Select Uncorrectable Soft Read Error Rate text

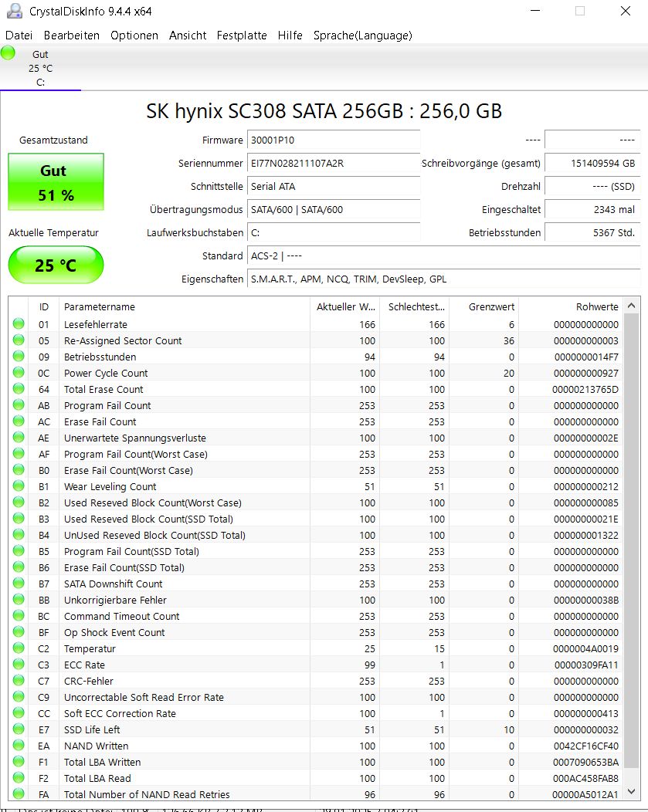tap(144, 698)
